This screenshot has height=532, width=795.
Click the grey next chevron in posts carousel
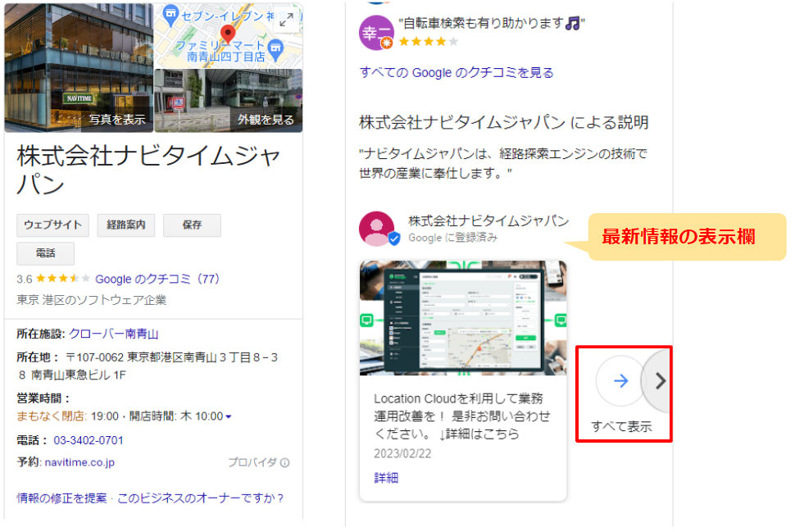tap(659, 381)
